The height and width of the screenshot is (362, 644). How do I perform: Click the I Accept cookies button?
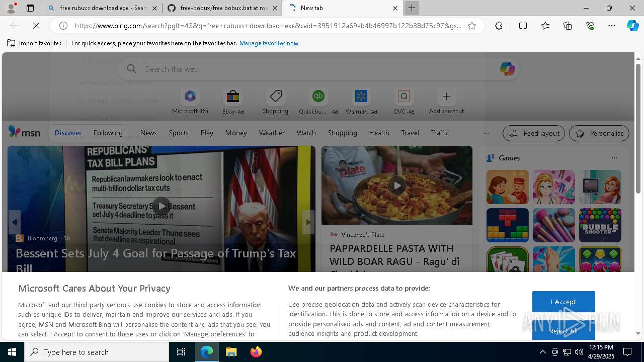coord(563,302)
